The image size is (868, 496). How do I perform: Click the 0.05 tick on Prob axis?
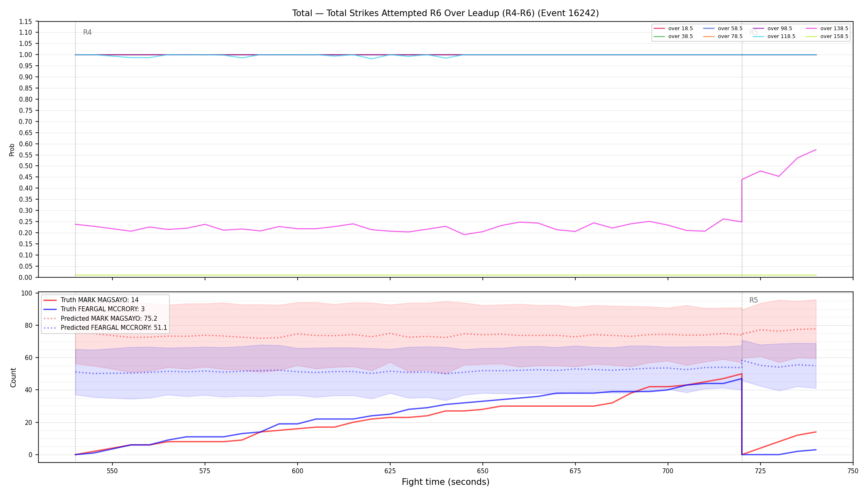pyautogui.click(x=26, y=266)
